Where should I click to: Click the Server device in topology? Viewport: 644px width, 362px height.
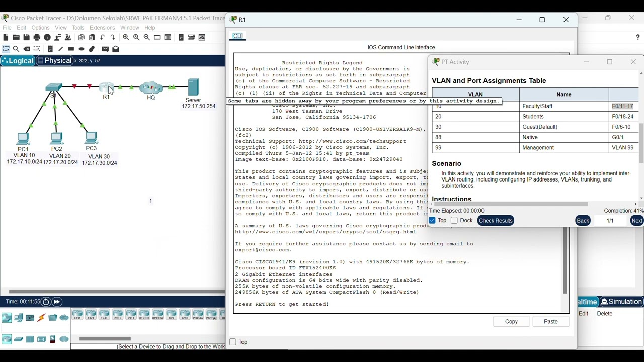194,87
